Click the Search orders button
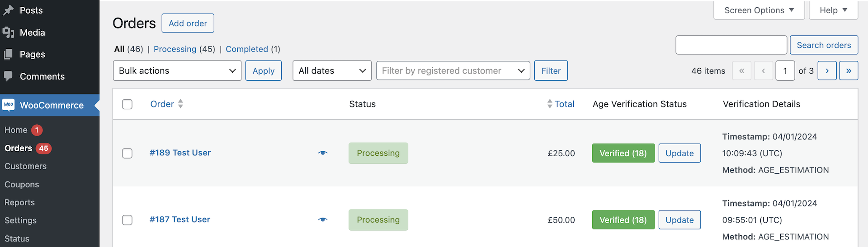The image size is (868, 247). pyautogui.click(x=824, y=45)
